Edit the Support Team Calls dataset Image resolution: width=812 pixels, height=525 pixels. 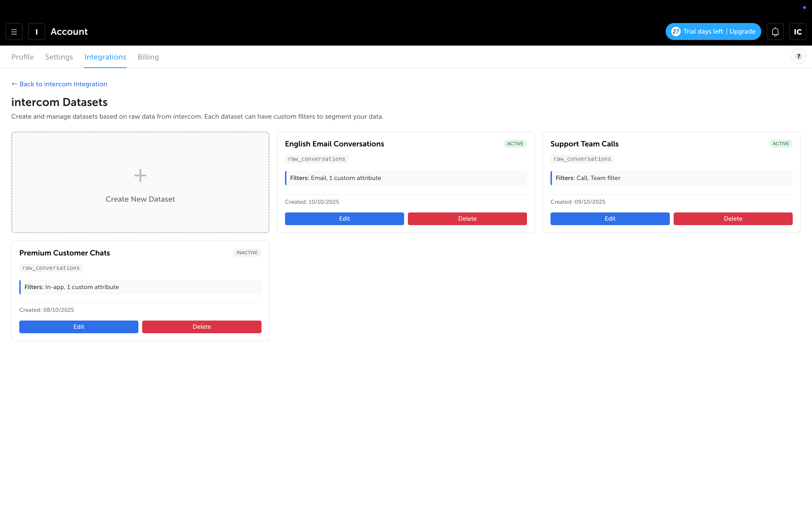(x=610, y=219)
